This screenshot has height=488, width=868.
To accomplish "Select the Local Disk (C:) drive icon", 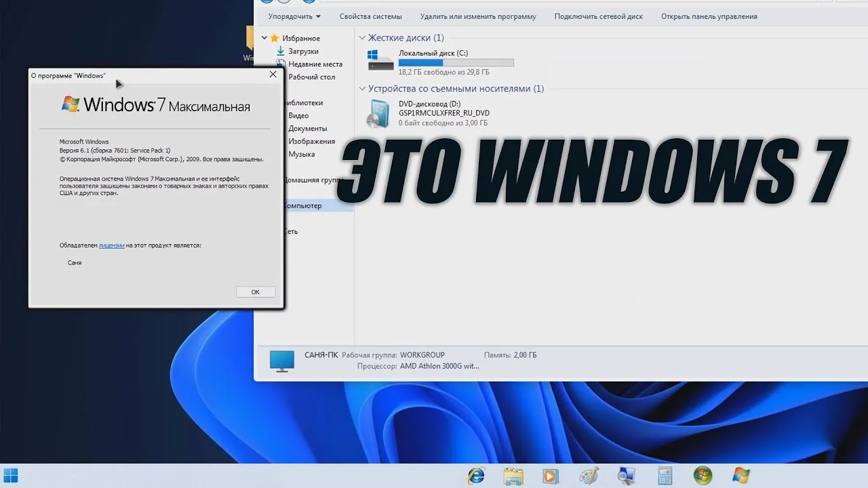I will (380, 61).
